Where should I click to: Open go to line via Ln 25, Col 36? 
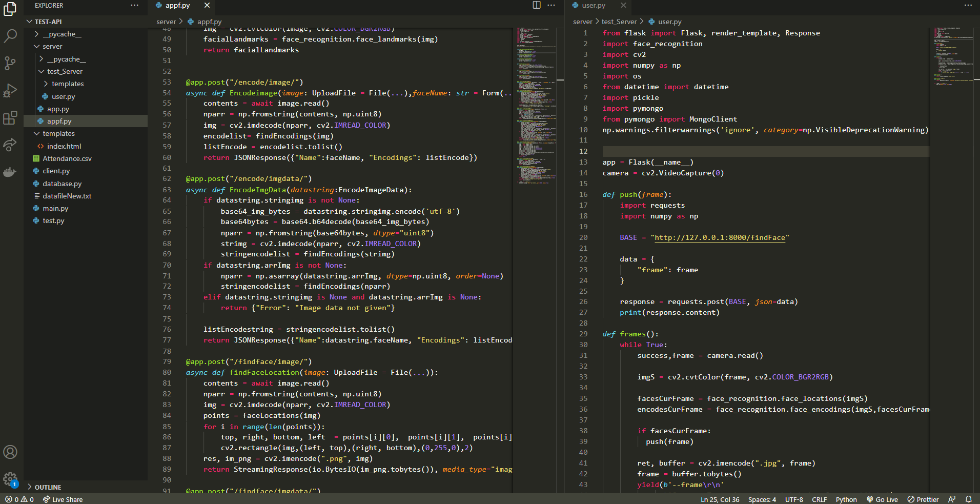pos(720,499)
